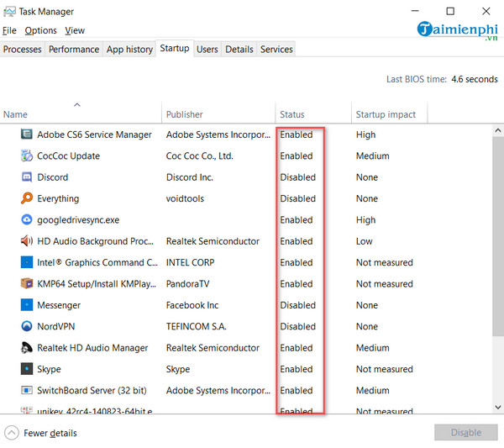
Task: Select the Discord name text
Action: [x=52, y=177]
